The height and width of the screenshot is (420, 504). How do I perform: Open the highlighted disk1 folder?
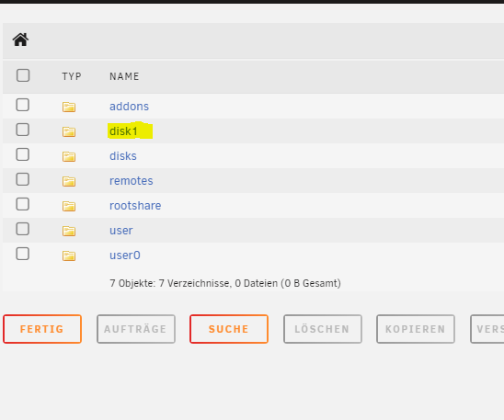(123, 131)
